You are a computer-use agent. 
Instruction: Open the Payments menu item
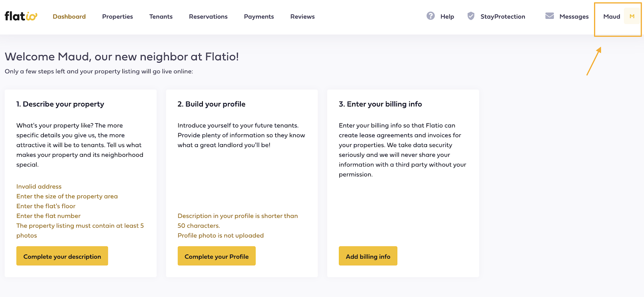(259, 16)
